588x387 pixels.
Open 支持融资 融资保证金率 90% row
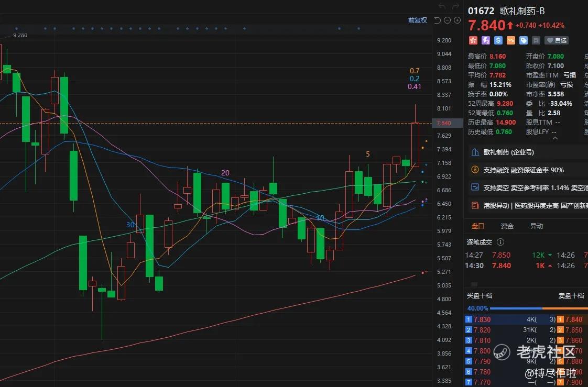click(528, 170)
